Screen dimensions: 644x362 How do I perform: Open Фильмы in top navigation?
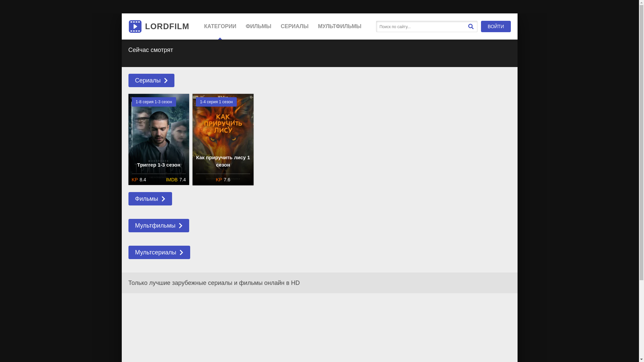pyautogui.click(x=258, y=26)
